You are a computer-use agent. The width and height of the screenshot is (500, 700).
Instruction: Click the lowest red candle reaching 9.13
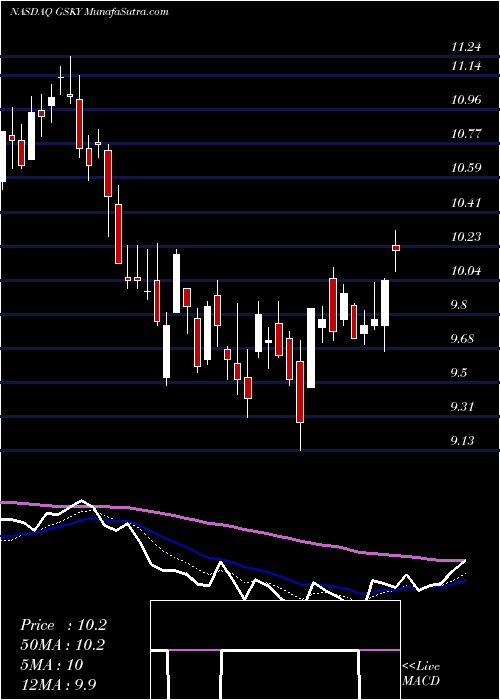click(x=300, y=392)
